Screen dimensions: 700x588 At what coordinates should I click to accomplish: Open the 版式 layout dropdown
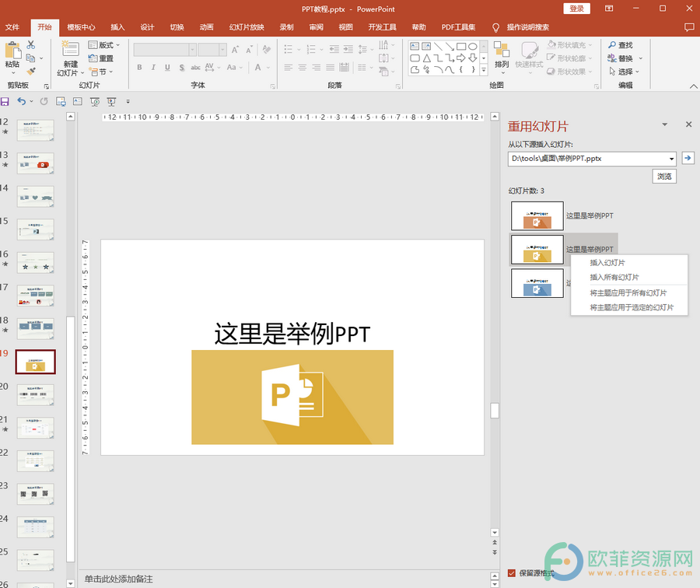point(104,45)
